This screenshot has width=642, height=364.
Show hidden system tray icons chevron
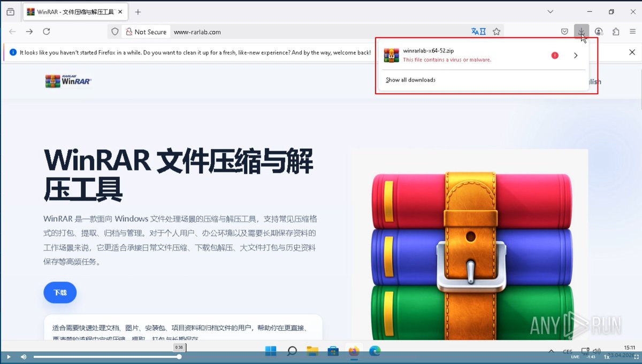552,351
